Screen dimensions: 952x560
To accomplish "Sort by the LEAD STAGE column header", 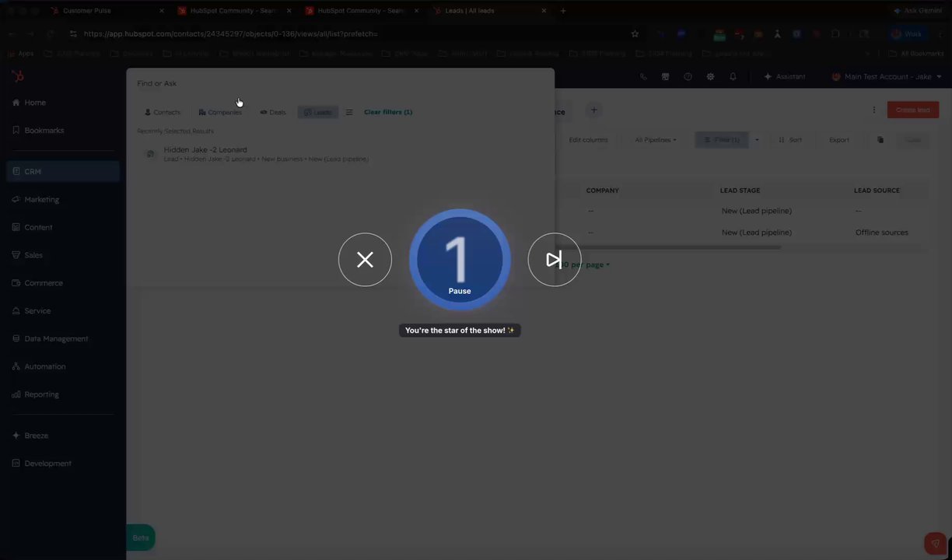I will point(740,191).
